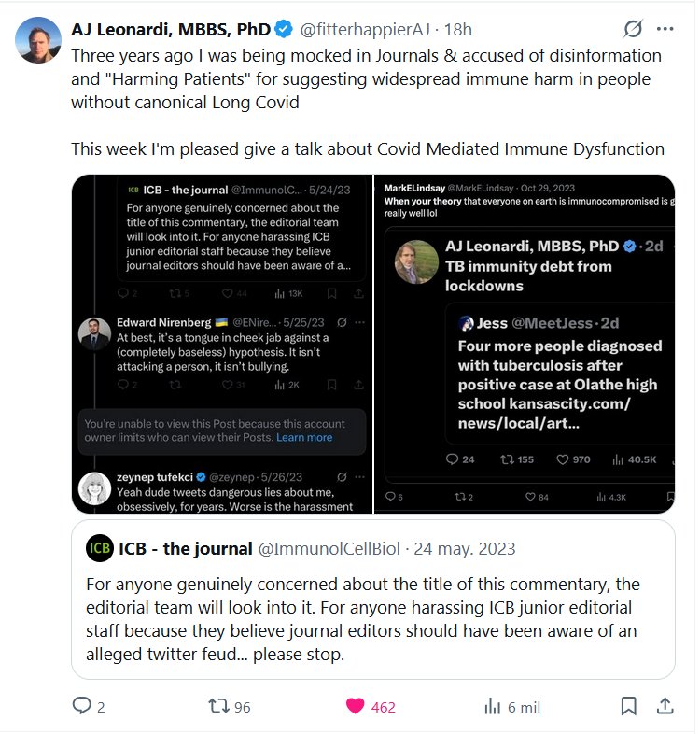Open the three-dot More menu

(665, 29)
